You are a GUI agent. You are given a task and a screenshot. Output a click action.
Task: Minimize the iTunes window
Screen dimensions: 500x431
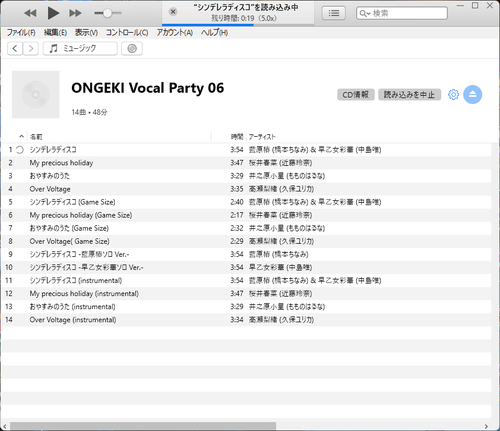coord(460,5)
